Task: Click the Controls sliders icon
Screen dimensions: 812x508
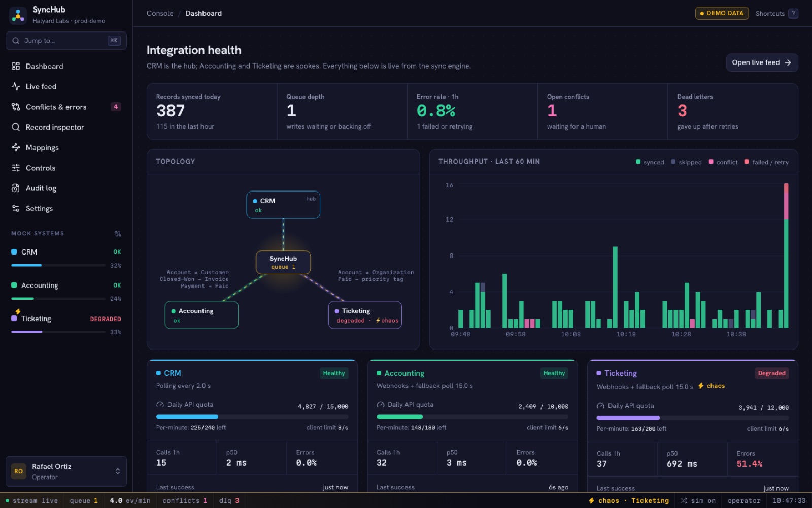Action: [16, 168]
